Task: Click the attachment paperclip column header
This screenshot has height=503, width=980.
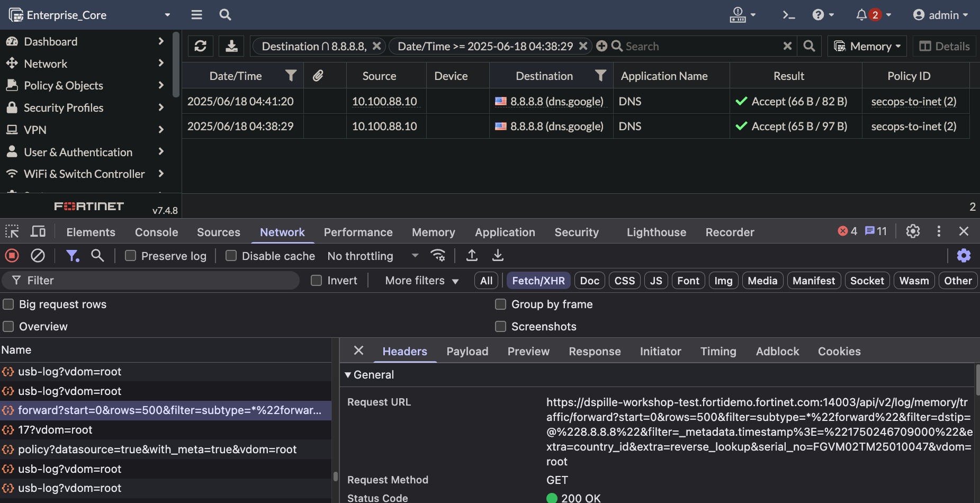Action: [318, 76]
